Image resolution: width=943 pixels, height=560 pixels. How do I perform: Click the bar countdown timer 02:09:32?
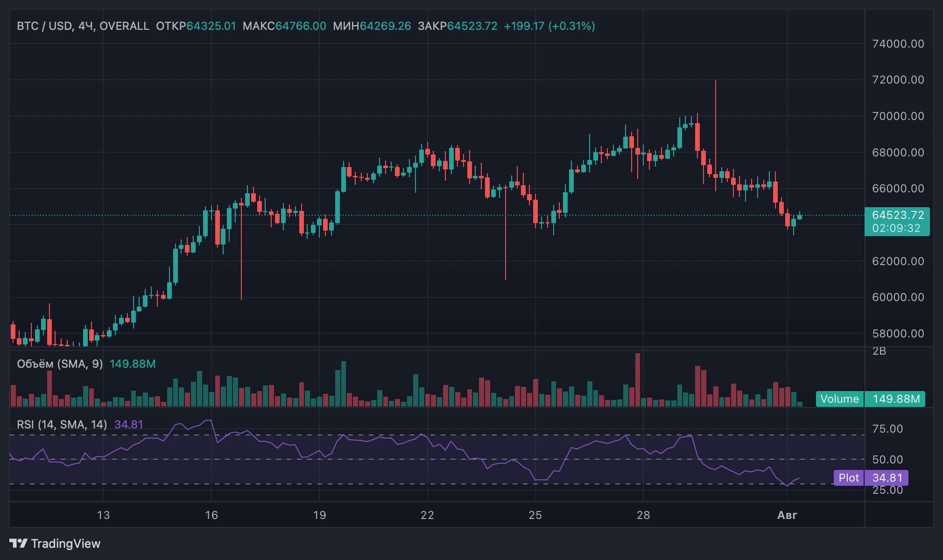(x=896, y=228)
